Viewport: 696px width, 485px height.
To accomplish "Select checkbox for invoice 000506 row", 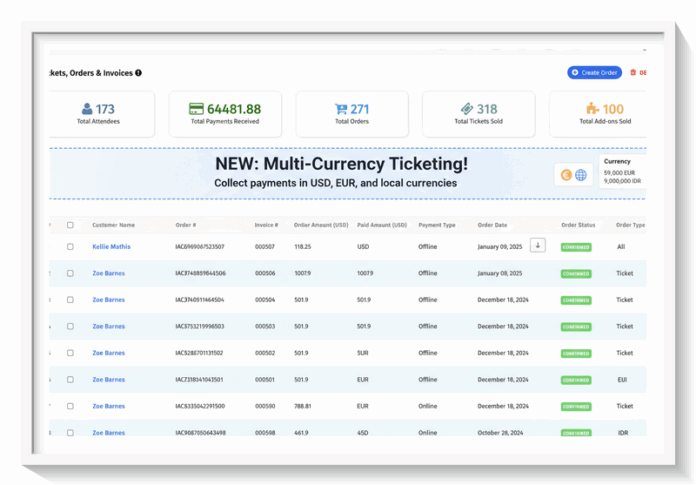I will point(70,273).
